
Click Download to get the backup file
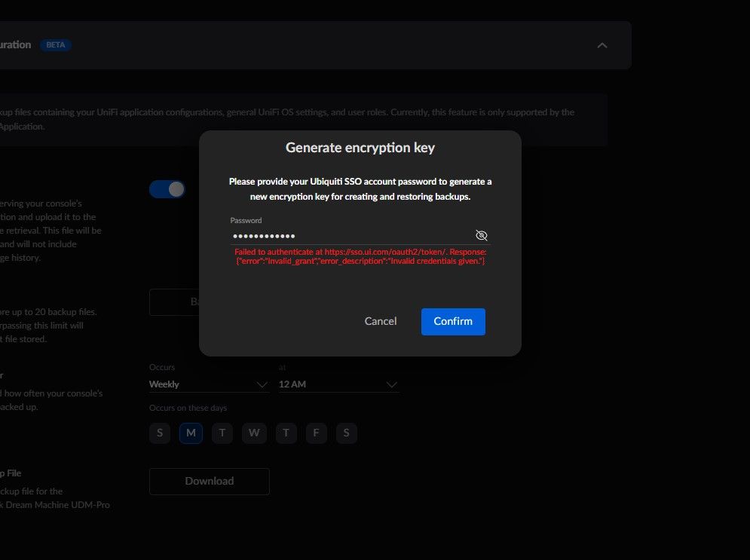(209, 481)
